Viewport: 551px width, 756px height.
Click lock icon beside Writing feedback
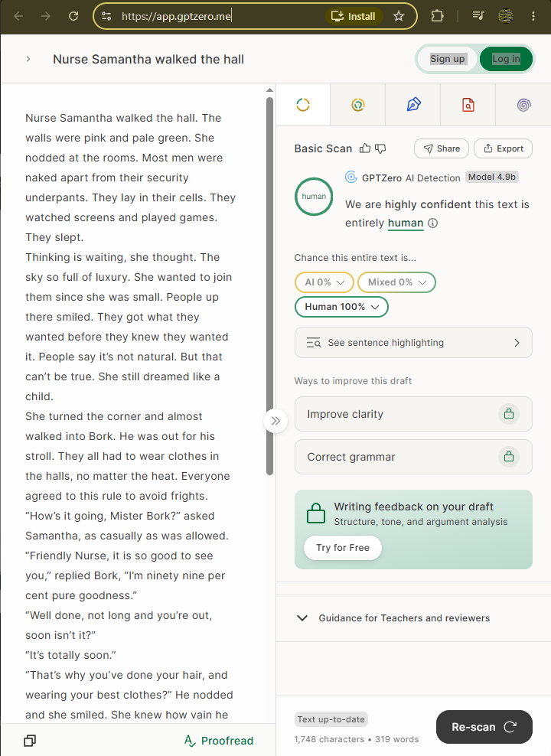tap(316, 513)
